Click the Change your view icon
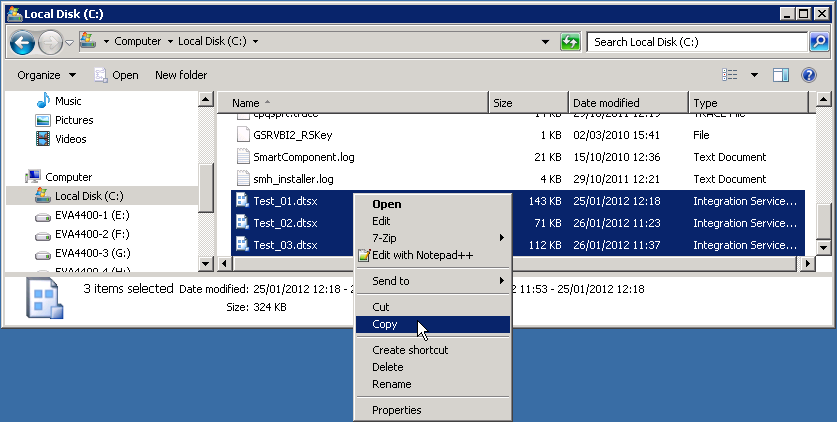837x422 pixels. click(730, 75)
